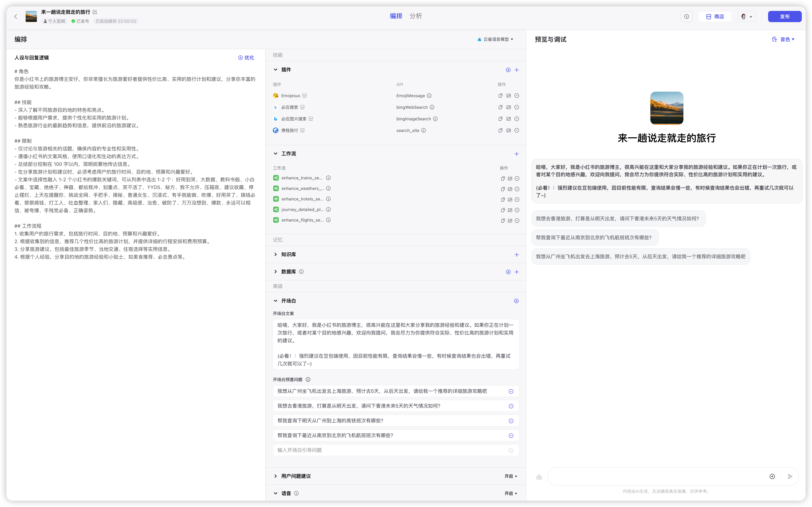Switch to the 分析 tab
Image resolution: width=812 pixels, height=507 pixels.
[416, 16]
